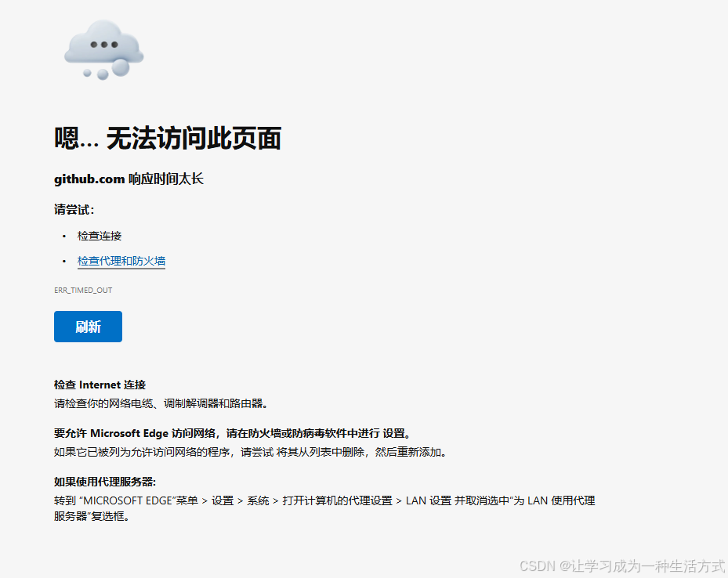Click the ERR_TIMED_OUT error code
The width and height of the screenshot is (728, 578).
pos(83,291)
